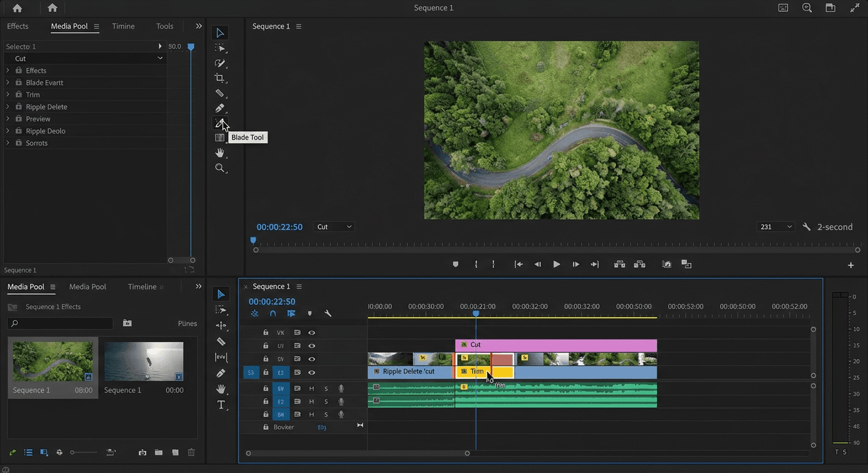Screen dimensions: 868x473
Task: Expand the Sorrots folder
Action: (x=8, y=143)
